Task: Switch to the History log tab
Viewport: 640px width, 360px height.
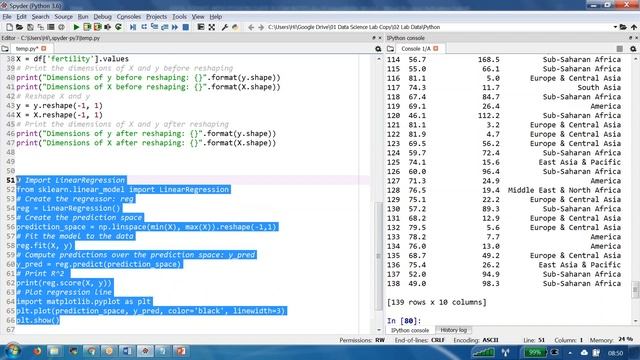Action: coord(453,330)
